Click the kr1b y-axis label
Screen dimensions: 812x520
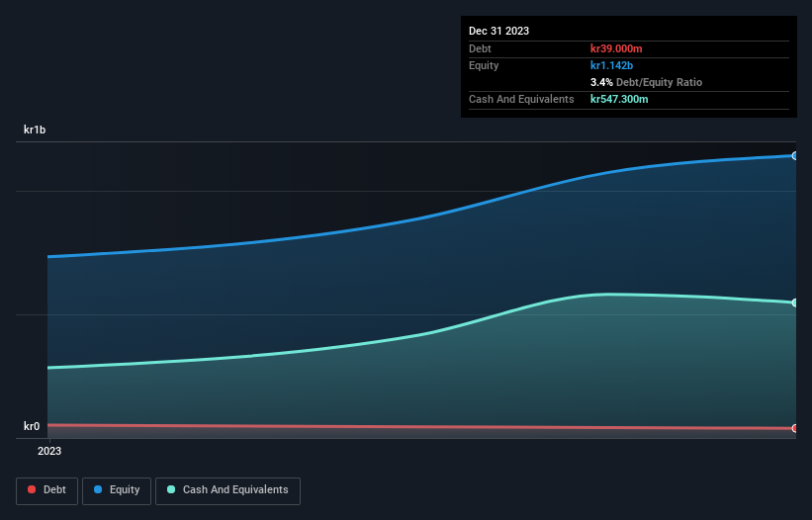tap(35, 130)
